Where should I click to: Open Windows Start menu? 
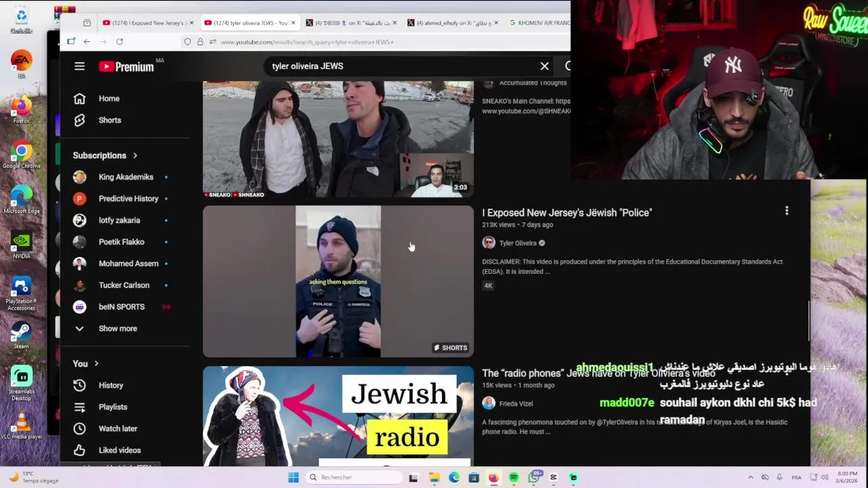coord(293,477)
